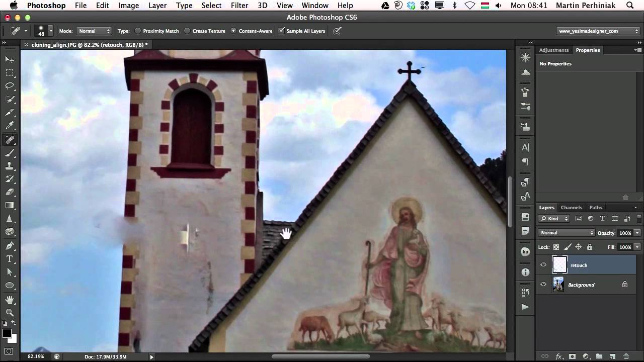
Task: Expand the document info status arrow
Action: [151, 356]
